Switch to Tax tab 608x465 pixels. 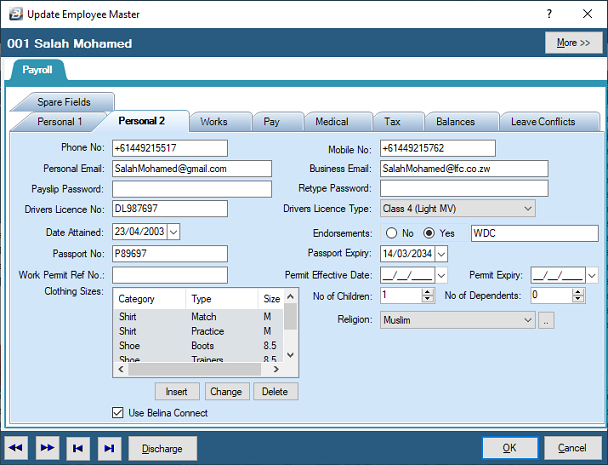pyautogui.click(x=392, y=122)
